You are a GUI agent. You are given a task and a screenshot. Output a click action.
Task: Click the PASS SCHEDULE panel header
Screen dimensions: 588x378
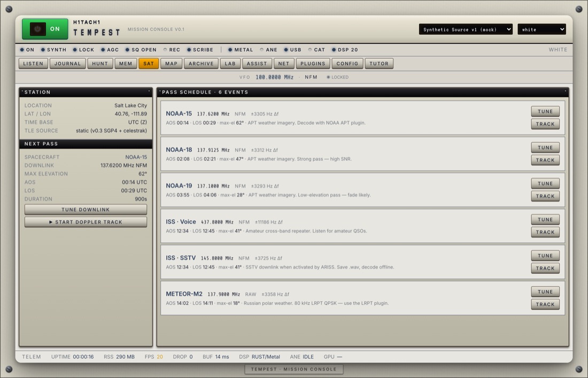[x=362, y=92]
